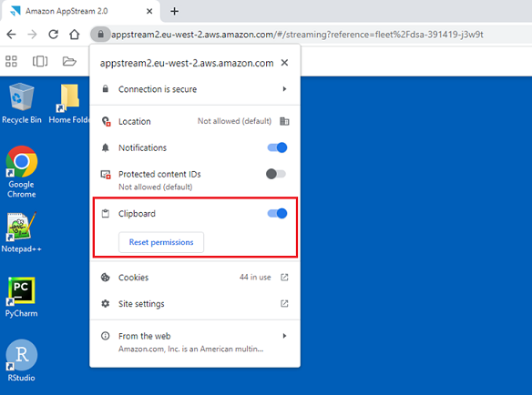Open the From the web section

(195, 342)
